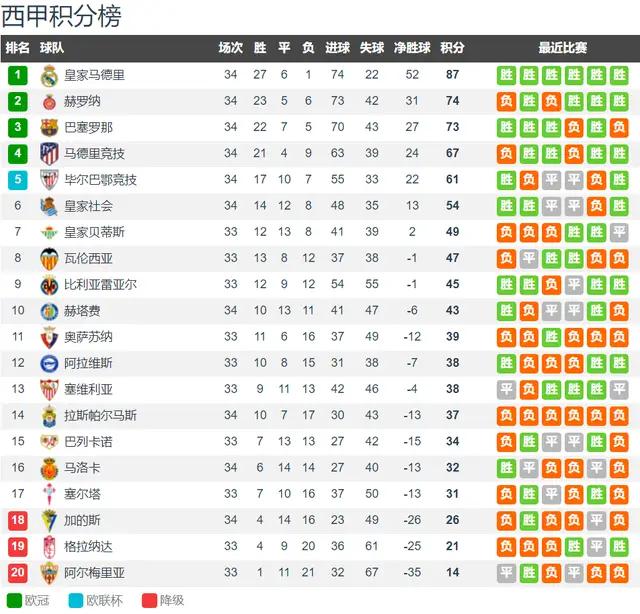This screenshot has height=614, width=640.
Task: Click the 进球 column header
Action: 338,48
